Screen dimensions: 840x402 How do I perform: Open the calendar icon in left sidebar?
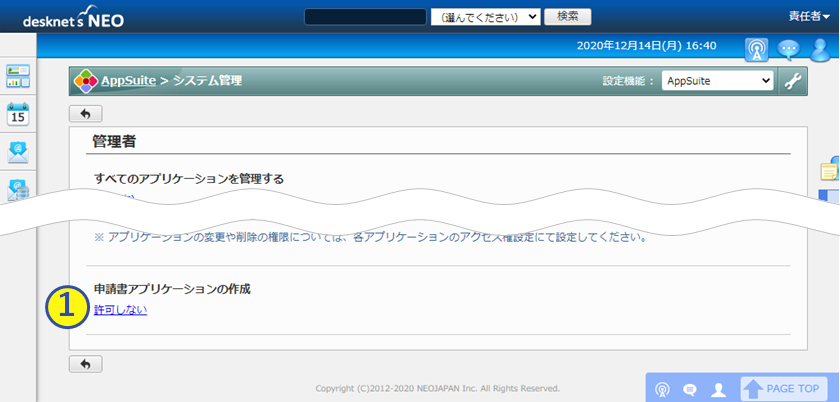point(18,114)
